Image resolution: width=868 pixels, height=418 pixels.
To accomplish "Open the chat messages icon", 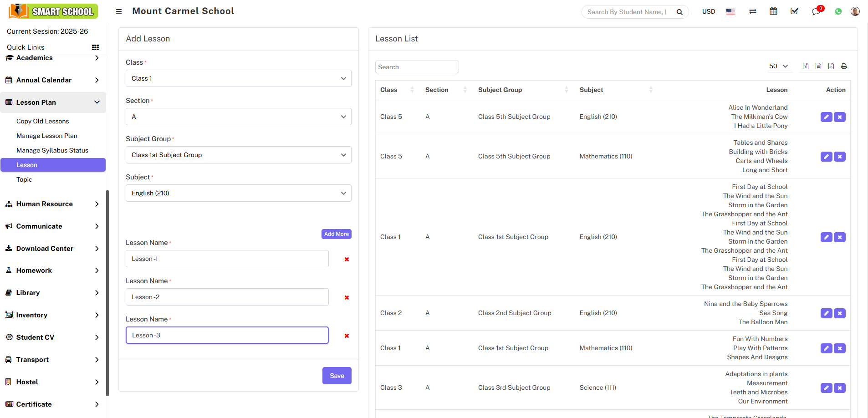I will 816,12.
